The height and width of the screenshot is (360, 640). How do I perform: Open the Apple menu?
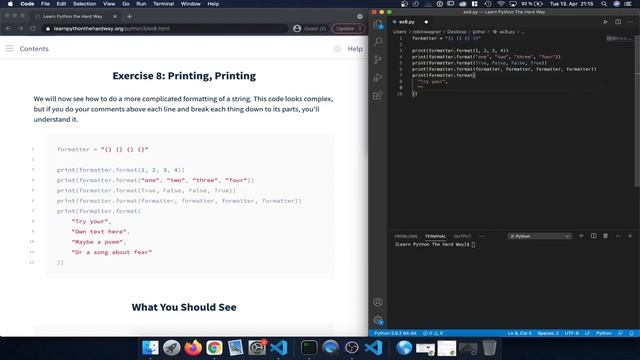(x=10, y=4)
